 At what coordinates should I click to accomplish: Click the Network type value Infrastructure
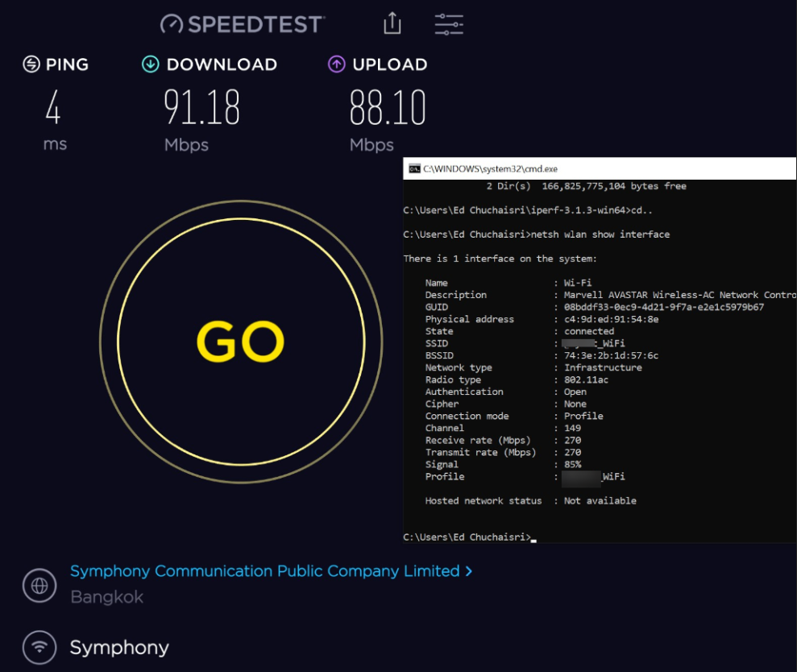pyautogui.click(x=603, y=367)
